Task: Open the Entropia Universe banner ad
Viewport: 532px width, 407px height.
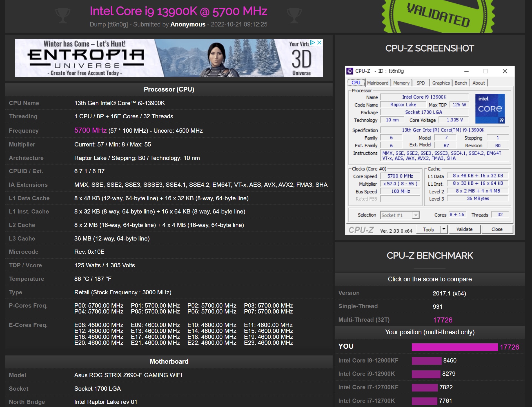Action: pyautogui.click(x=169, y=58)
